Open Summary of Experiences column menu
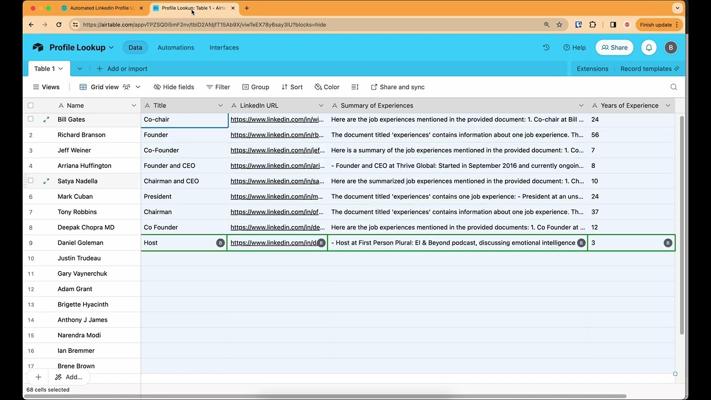 click(581, 105)
